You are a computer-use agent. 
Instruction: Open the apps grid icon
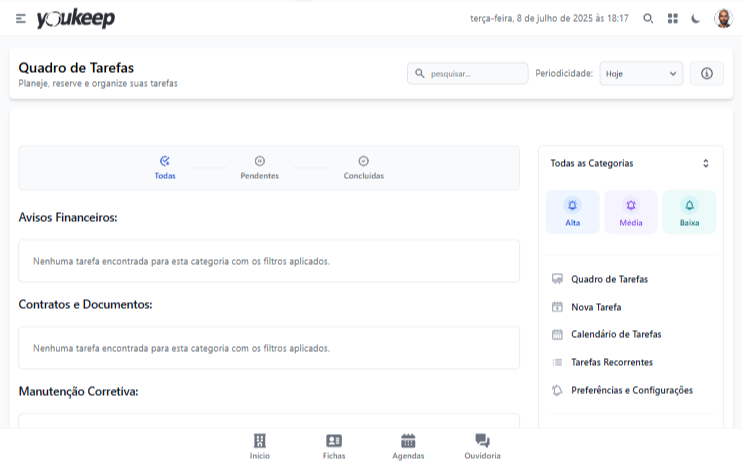click(672, 19)
